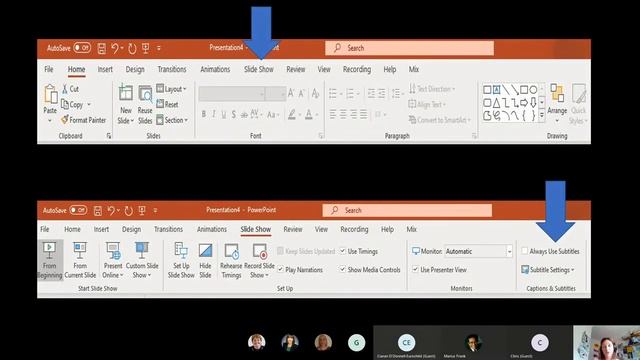Open the Layout dropdown
Screen dimensions: 640x360
coord(171,89)
